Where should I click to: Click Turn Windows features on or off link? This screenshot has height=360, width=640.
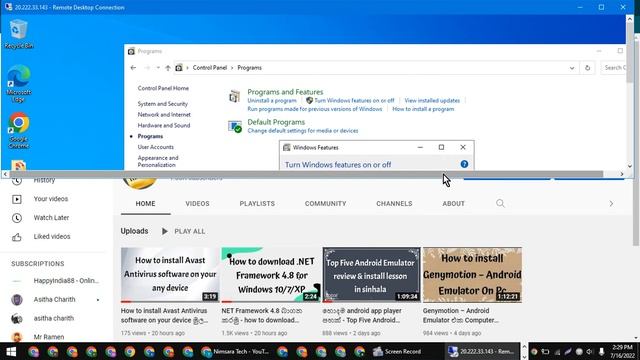click(354, 100)
